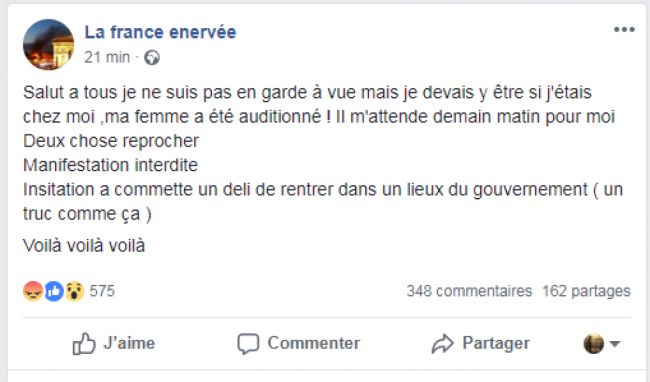
Task: Show the 162 partages list
Action: tap(586, 291)
